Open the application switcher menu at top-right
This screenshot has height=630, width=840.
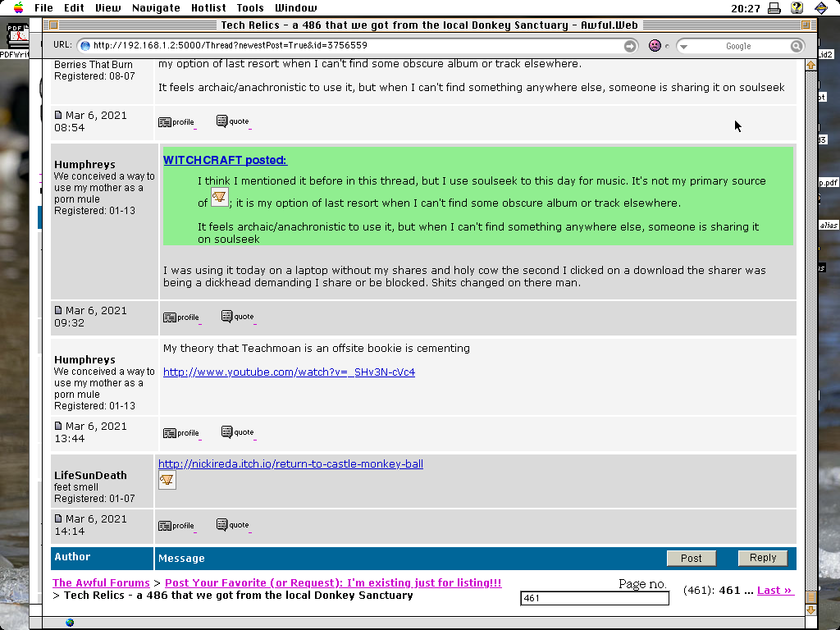[x=821, y=8]
